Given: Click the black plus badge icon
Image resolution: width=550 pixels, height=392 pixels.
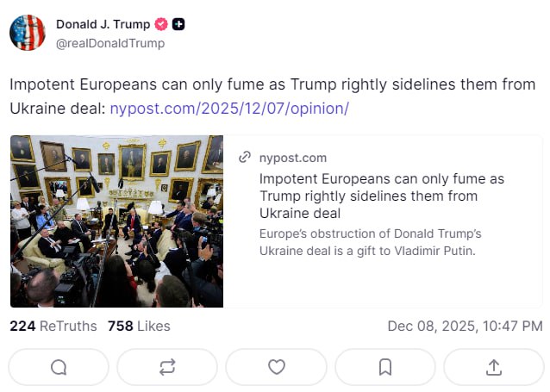Looking at the screenshot, I should [x=178, y=24].
